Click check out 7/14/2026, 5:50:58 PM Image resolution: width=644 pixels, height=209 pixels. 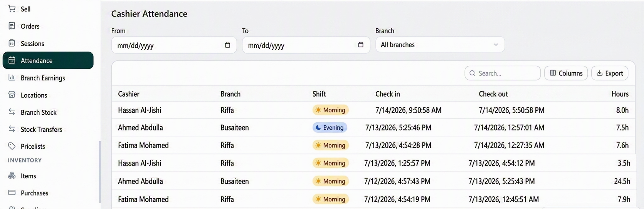coord(512,110)
